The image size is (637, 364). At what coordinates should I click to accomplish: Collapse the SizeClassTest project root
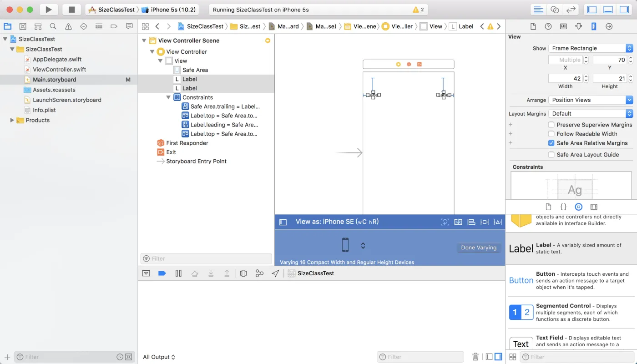[x=5, y=39]
